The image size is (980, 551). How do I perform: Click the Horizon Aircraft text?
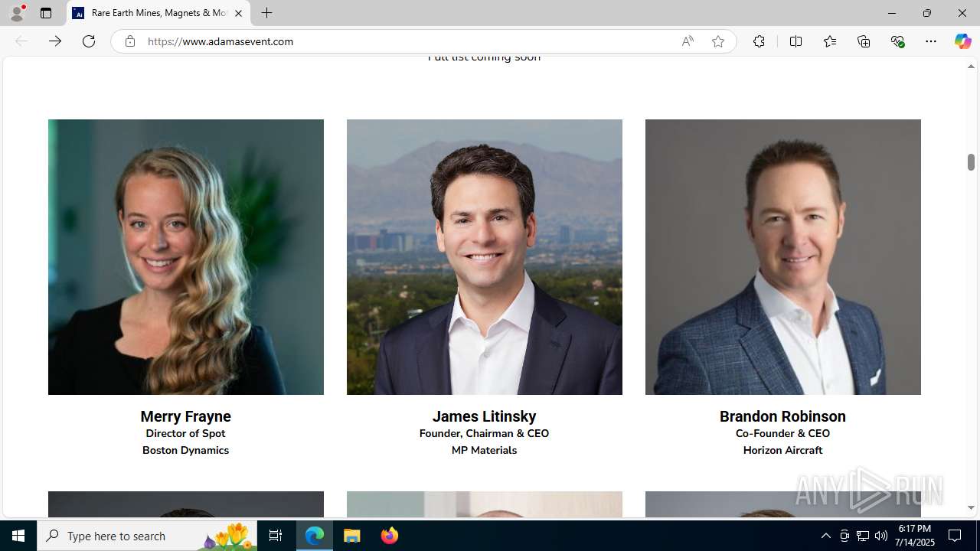coord(782,450)
